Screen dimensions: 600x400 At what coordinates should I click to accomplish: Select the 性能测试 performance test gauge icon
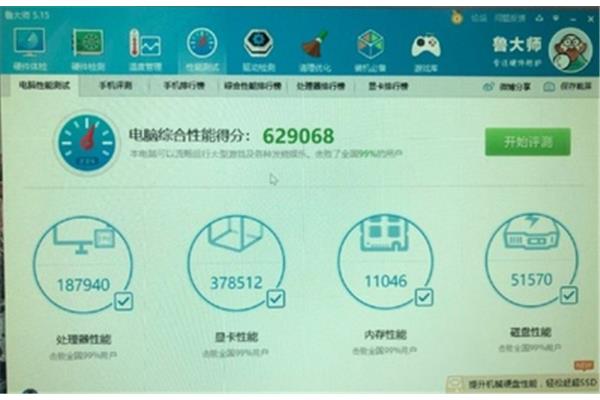click(202, 43)
